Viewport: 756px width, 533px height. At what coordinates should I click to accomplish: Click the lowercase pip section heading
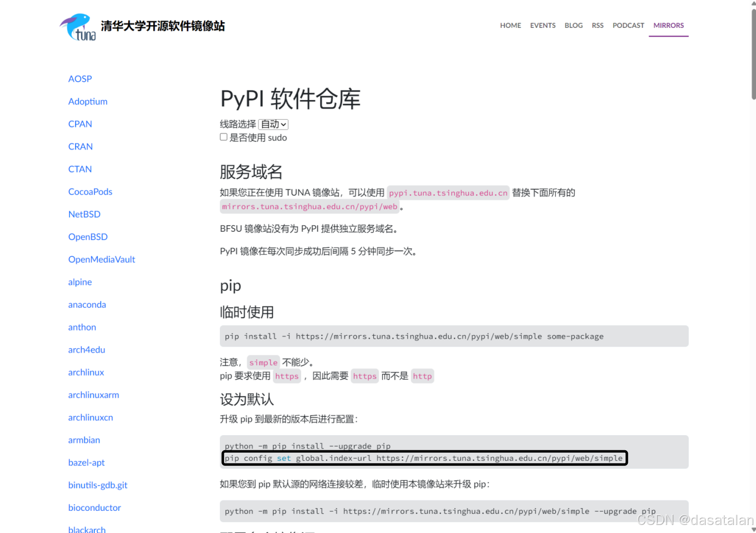pyautogui.click(x=230, y=286)
